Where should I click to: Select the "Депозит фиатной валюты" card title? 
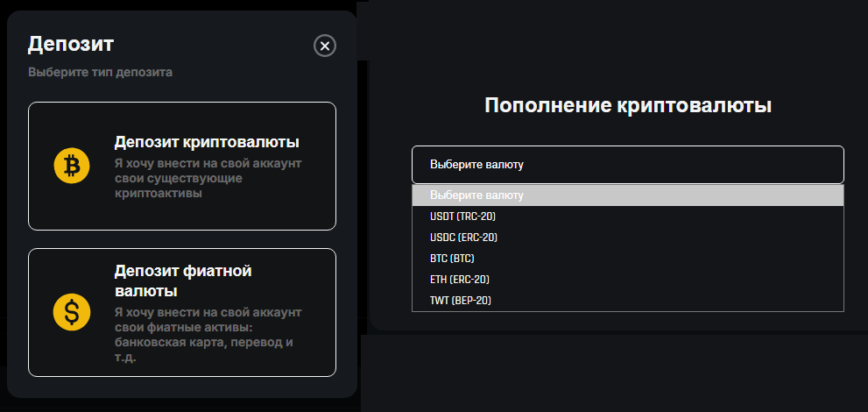(x=183, y=281)
